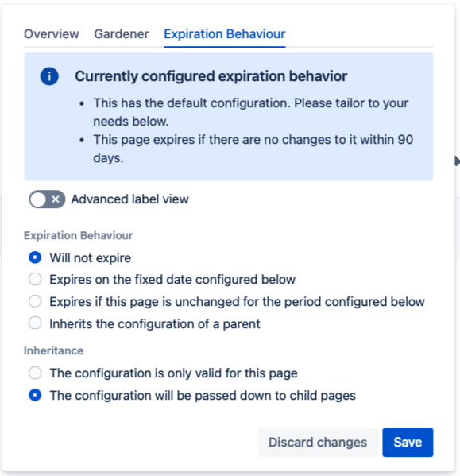The image size is (460, 476).
Task: Click the Save button
Action: click(408, 442)
